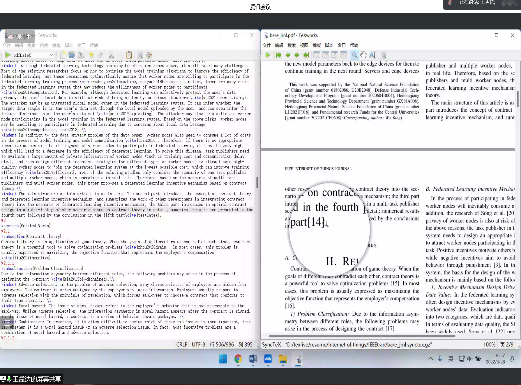Open Chrome from the Windows taskbar
This screenshot has width=521, height=385.
238,359
